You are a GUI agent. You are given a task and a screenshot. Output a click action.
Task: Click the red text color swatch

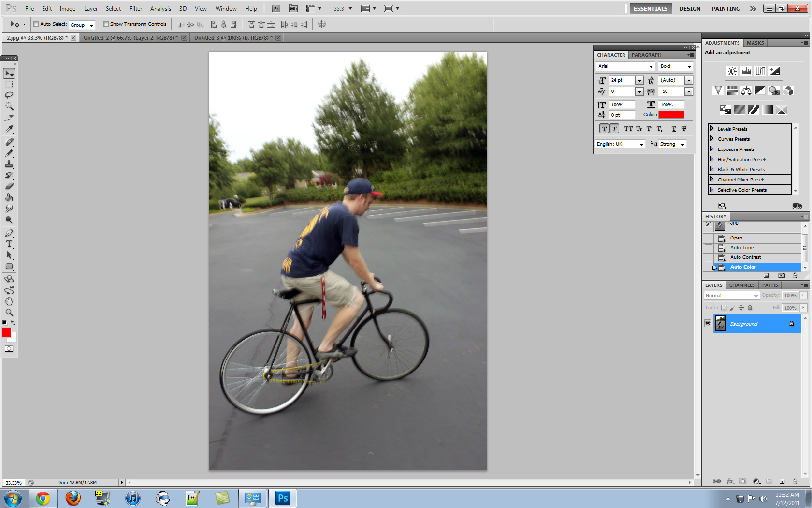click(672, 114)
